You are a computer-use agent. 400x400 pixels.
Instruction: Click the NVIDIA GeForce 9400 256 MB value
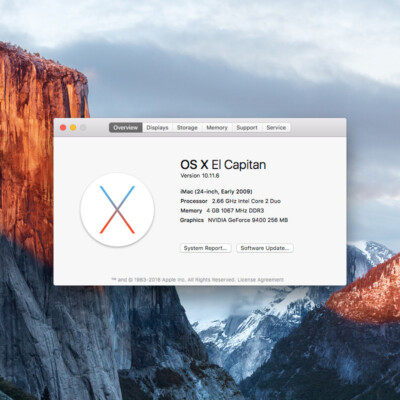point(248,220)
